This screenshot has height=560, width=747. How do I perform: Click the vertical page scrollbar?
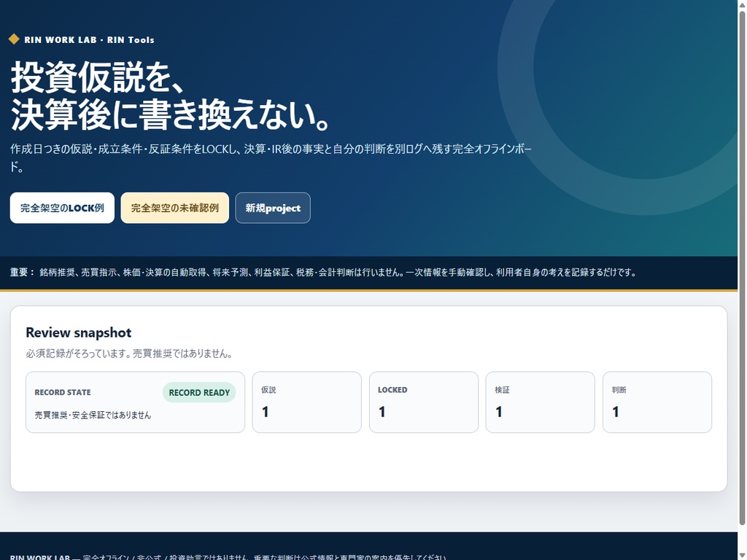coord(742,267)
